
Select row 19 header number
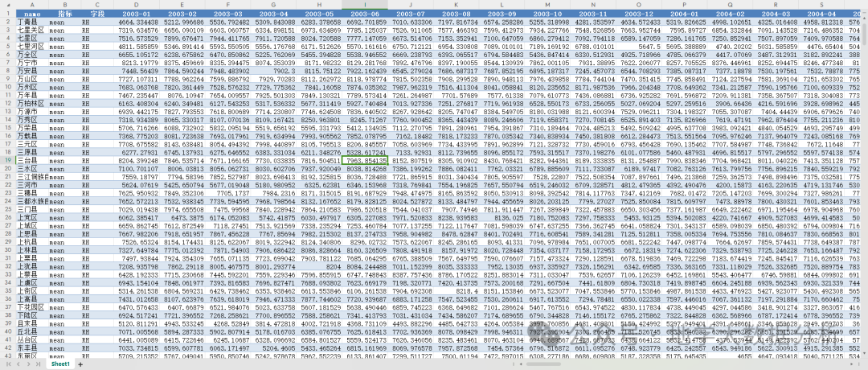pyautogui.click(x=8, y=159)
